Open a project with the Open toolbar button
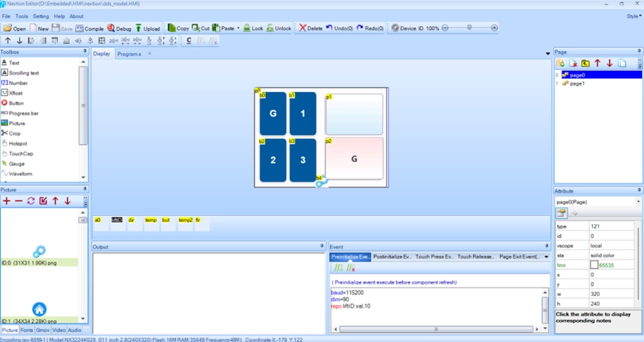 click(15, 28)
